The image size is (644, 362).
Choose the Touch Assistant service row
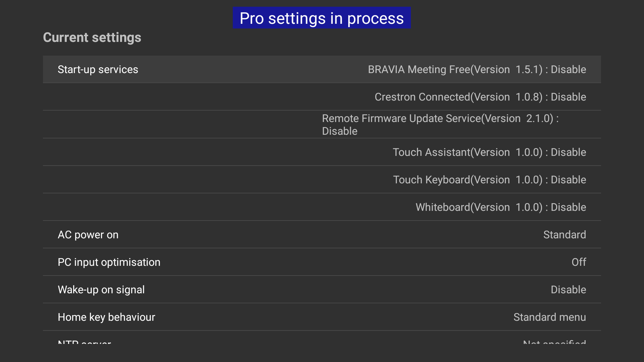489,152
